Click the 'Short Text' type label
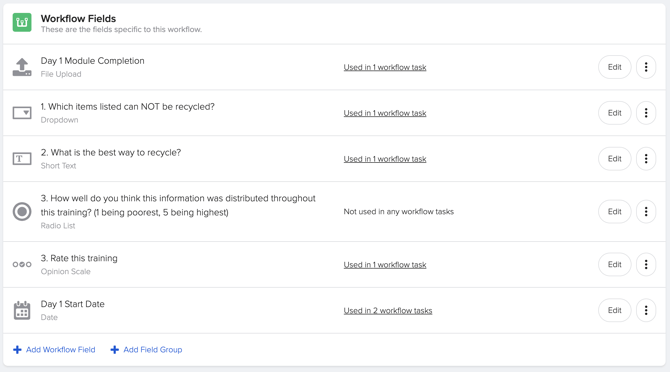This screenshot has width=670, height=372. [58, 166]
